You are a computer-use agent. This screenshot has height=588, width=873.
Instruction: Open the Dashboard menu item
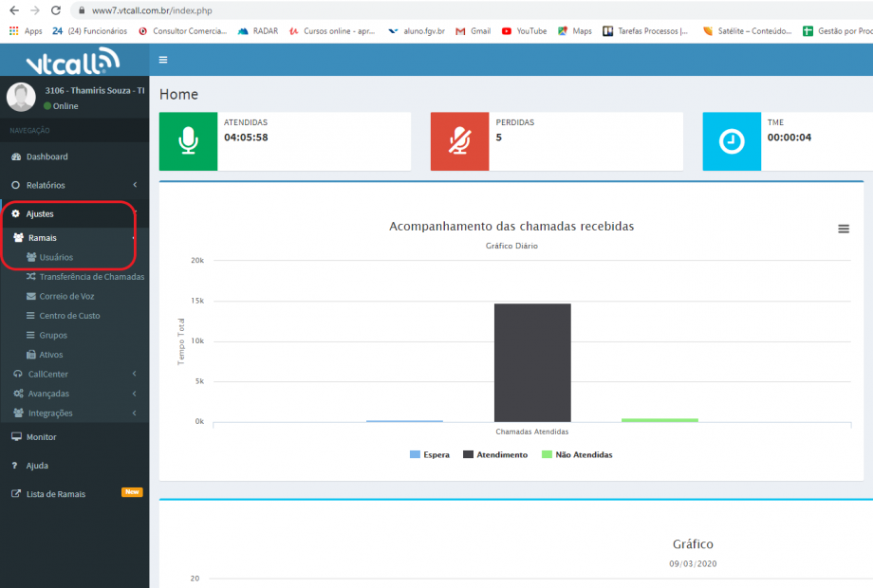[x=46, y=156]
